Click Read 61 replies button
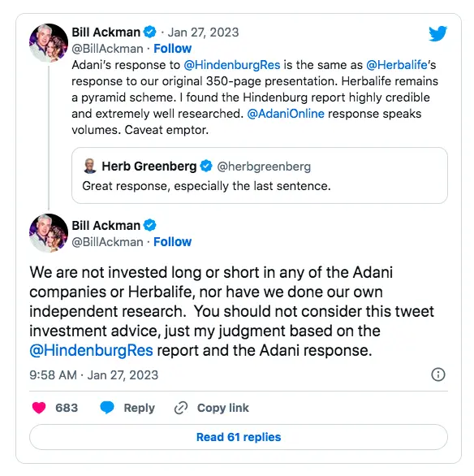Viewport: 474px width, 476px height. [x=239, y=437]
